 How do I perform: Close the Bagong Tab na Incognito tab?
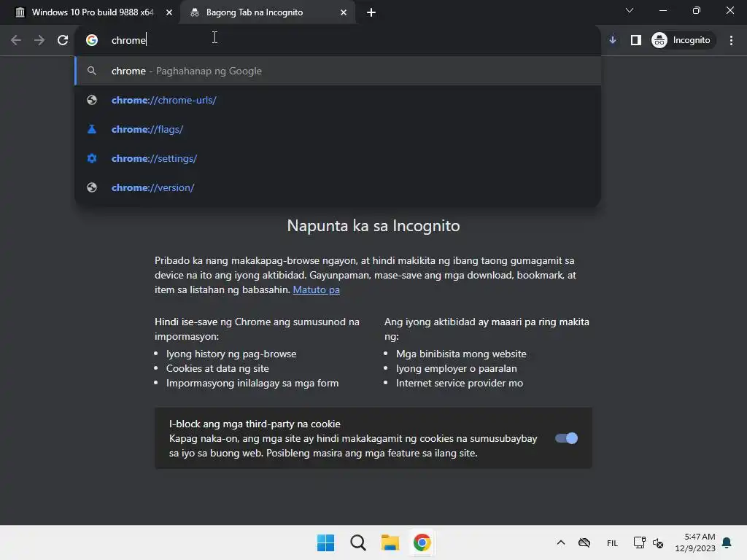[x=344, y=12]
